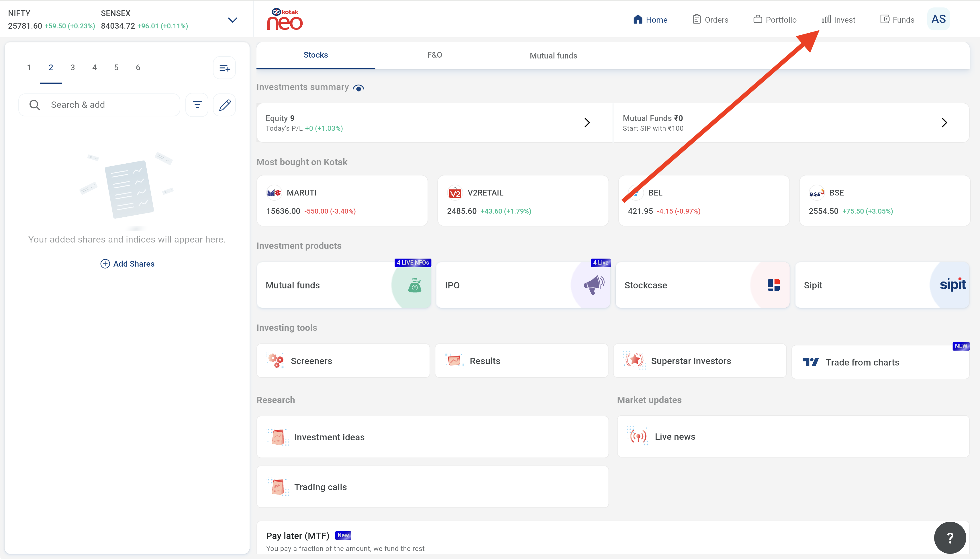Click the TradingView charts icon
980x559 pixels.
[810, 362]
